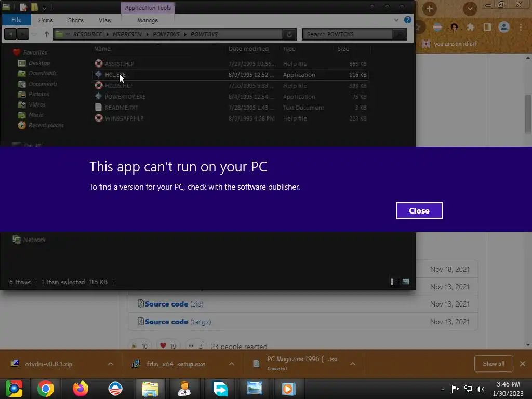
Task: Select ASSIST.HLP help file icon
Action: 98,63
